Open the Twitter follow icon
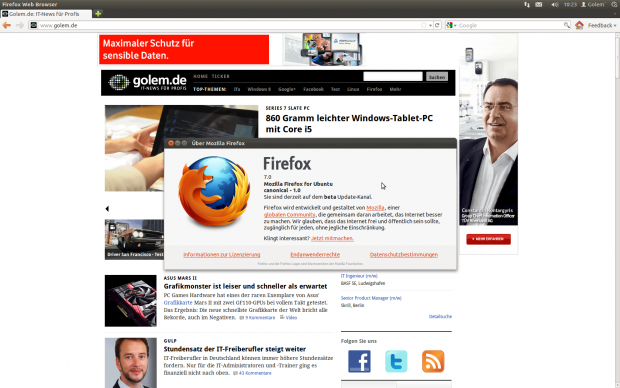This screenshot has width=620, height=388. (396, 361)
